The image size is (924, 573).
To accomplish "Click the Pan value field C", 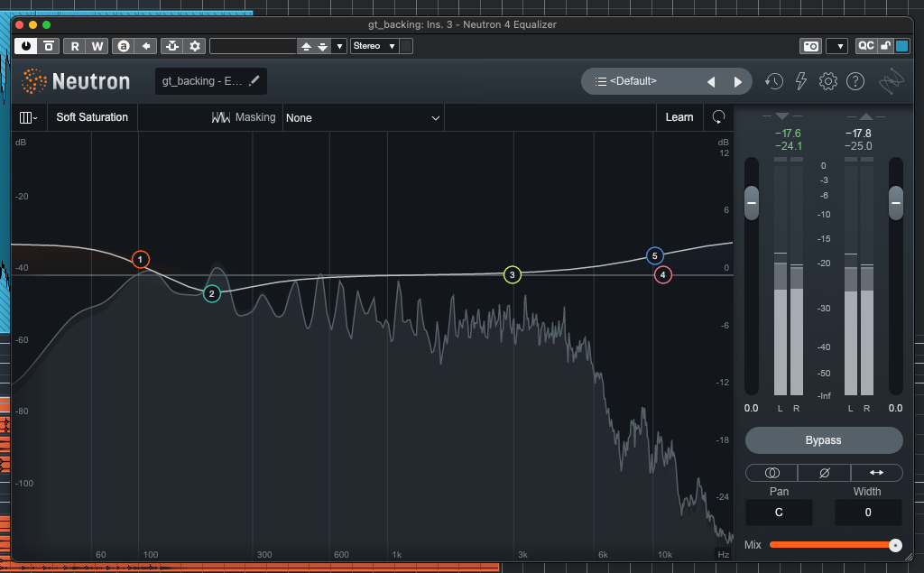I will pyautogui.click(x=779, y=513).
